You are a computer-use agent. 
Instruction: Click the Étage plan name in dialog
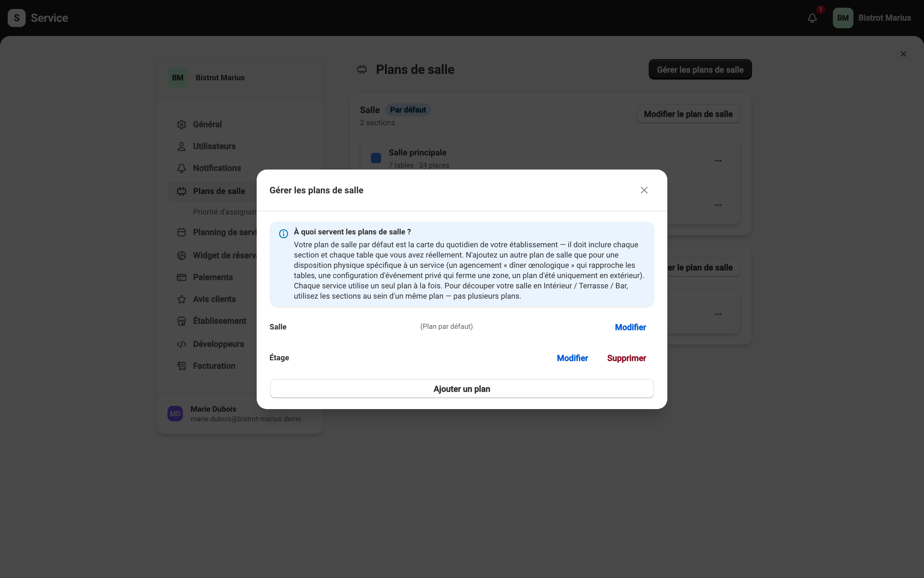tap(279, 358)
